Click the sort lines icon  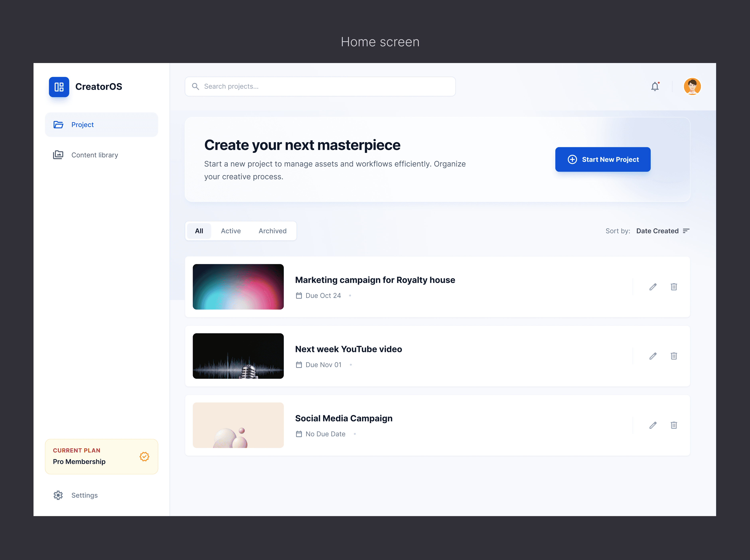686,231
